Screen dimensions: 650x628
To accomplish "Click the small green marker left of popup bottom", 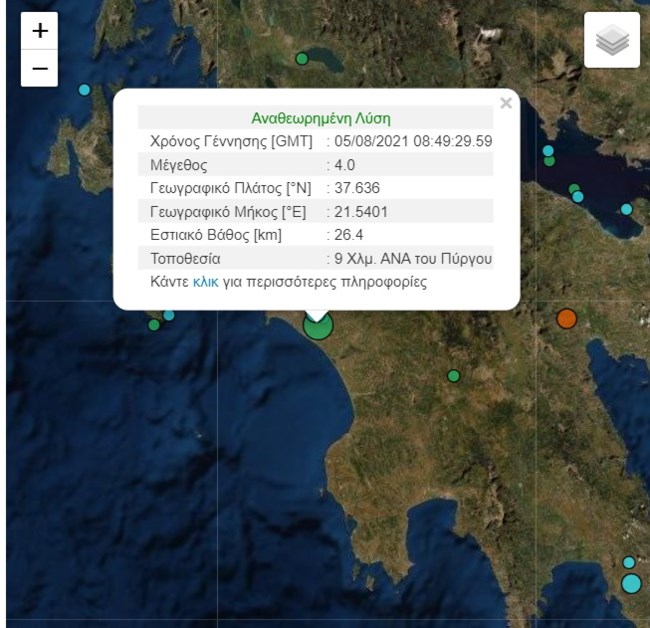I will pos(154,325).
